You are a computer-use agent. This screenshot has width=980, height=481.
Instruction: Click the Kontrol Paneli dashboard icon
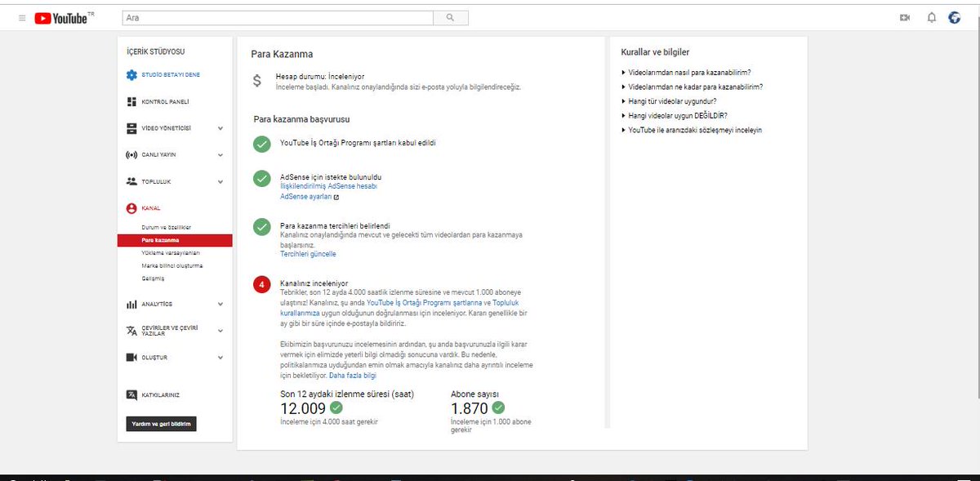[131, 102]
